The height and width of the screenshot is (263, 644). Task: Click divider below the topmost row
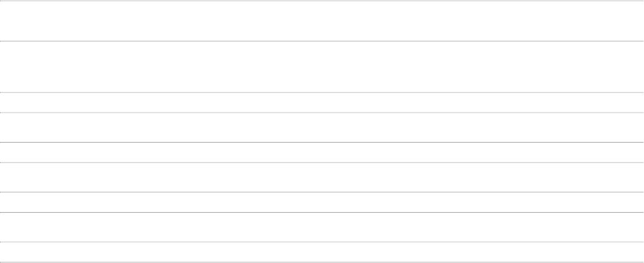(322, 41)
